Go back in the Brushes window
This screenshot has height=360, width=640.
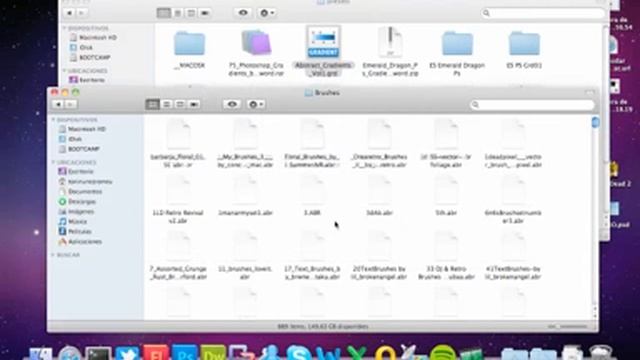(x=58, y=104)
